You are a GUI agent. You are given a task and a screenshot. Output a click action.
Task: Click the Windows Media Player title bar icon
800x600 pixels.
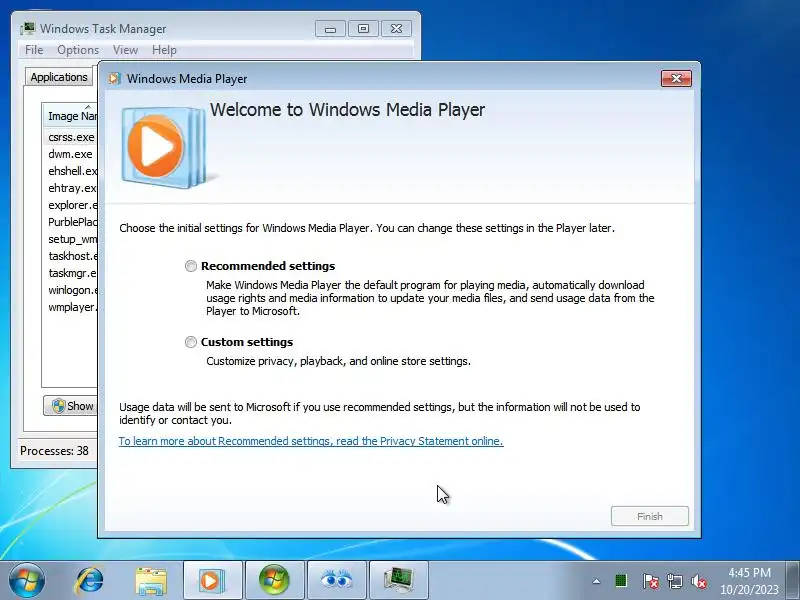tap(115, 79)
